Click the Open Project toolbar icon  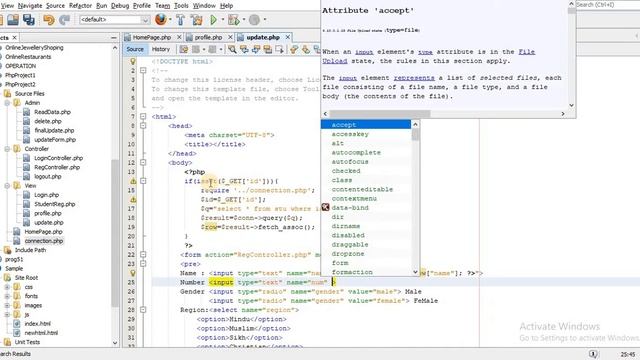pos(13,19)
